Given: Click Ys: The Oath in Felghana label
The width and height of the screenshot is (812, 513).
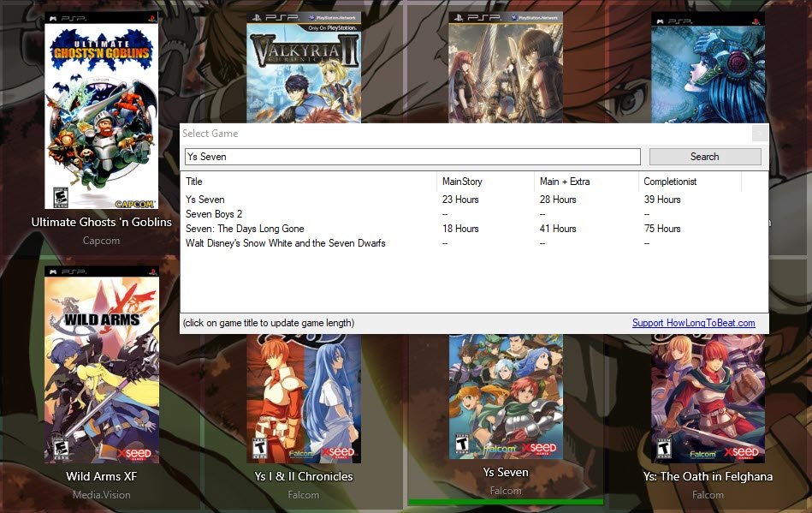Looking at the screenshot, I should point(708,476).
